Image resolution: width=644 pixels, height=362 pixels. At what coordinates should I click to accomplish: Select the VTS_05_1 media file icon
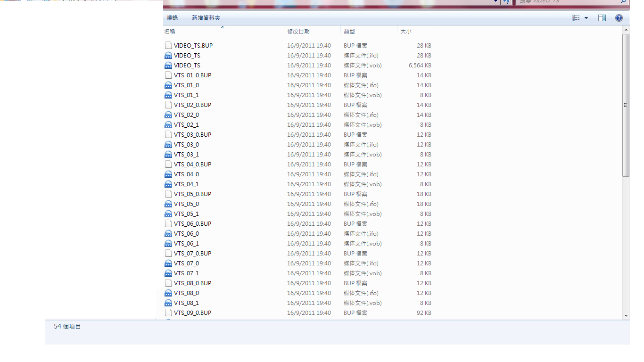(x=168, y=214)
